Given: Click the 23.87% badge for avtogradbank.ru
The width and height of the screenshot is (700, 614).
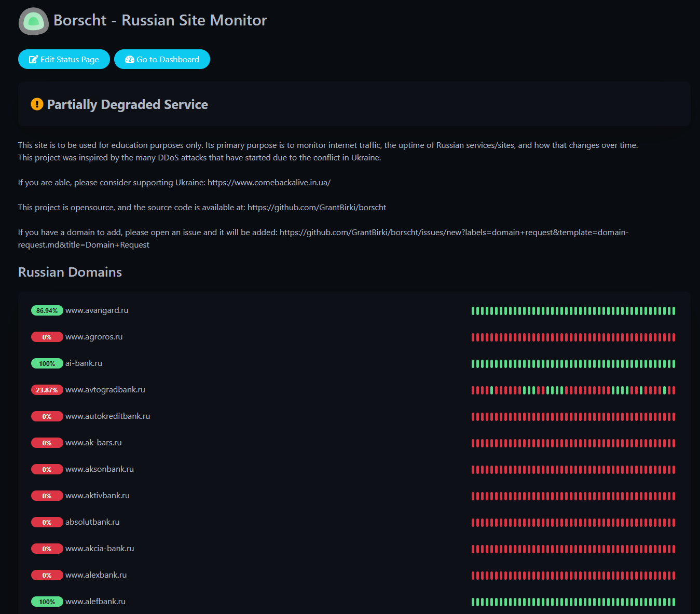Looking at the screenshot, I should click(47, 390).
